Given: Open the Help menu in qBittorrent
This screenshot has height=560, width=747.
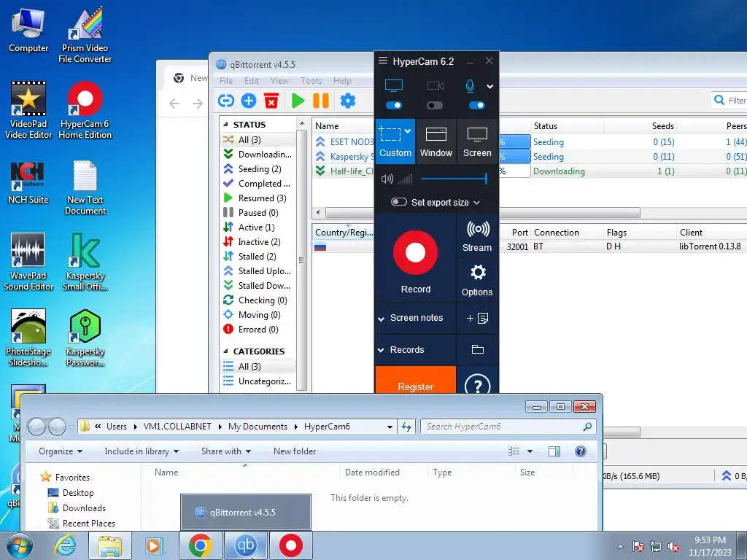Looking at the screenshot, I should point(342,80).
